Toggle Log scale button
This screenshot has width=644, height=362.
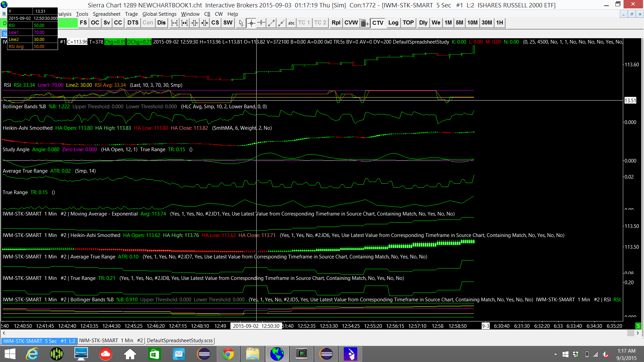click(393, 23)
